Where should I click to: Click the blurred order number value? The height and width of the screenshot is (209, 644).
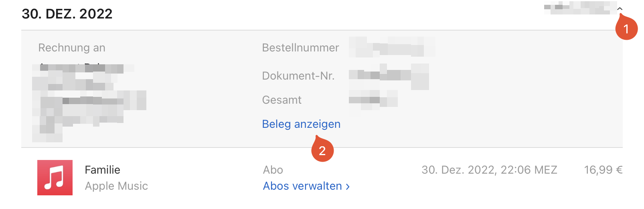click(391, 47)
